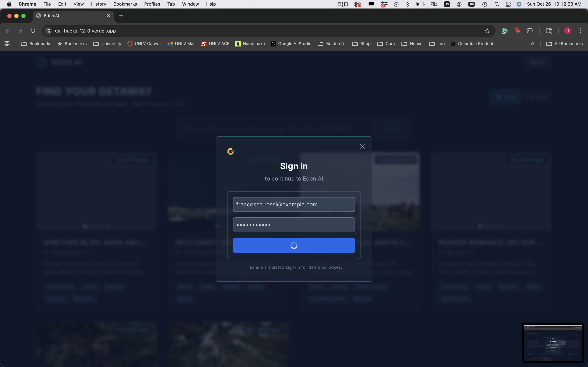Click the profile avatar J icon

tap(568, 31)
